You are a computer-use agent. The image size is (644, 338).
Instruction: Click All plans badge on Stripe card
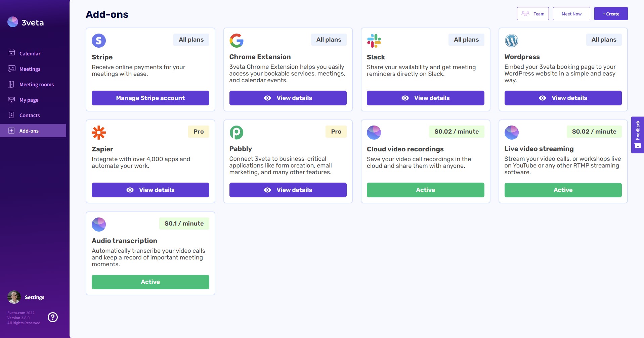(191, 40)
